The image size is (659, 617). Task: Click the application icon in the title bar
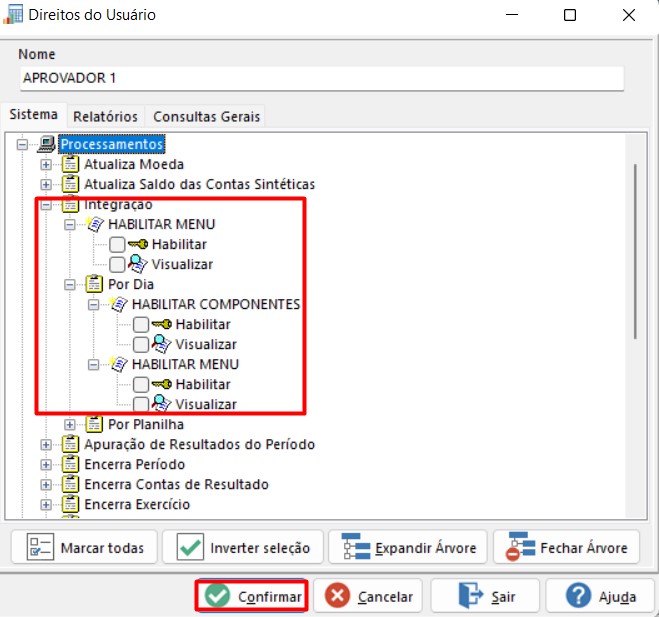click(x=13, y=15)
